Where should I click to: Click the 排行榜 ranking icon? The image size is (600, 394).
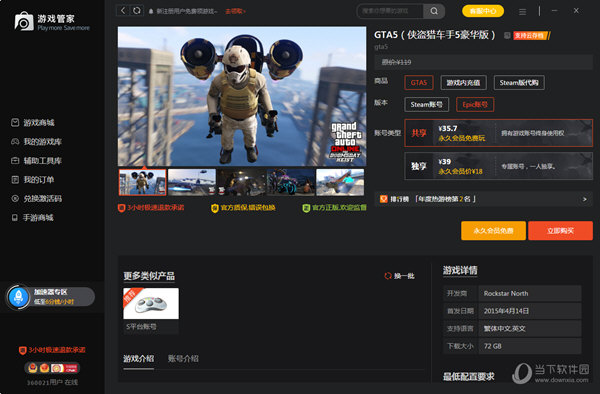click(x=383, y=199)
